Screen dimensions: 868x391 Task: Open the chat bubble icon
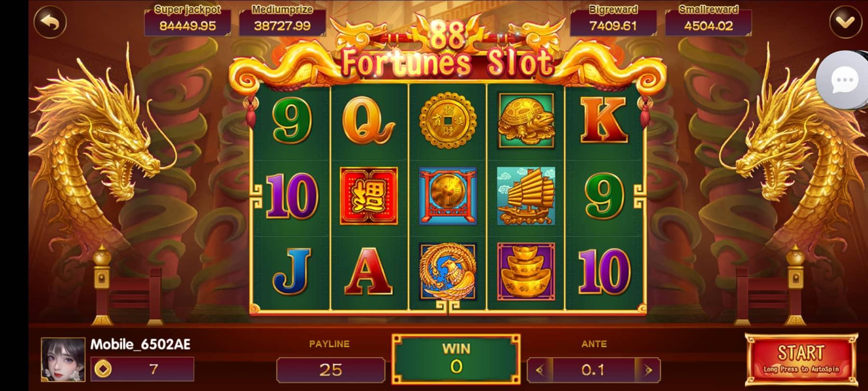(844, 80)
